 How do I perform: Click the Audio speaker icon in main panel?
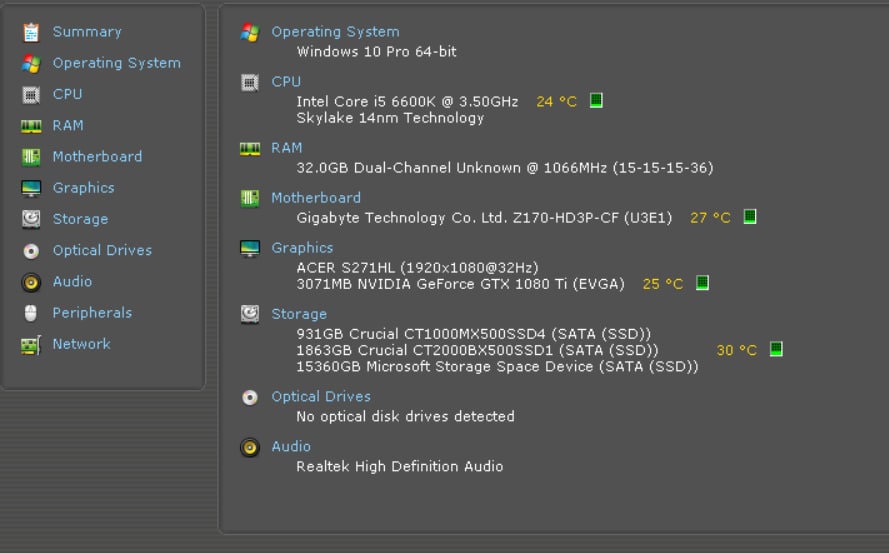point(250,447)
